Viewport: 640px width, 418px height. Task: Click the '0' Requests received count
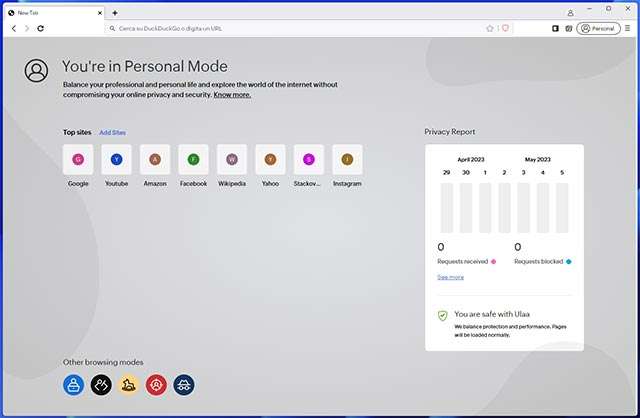[441, 247]
